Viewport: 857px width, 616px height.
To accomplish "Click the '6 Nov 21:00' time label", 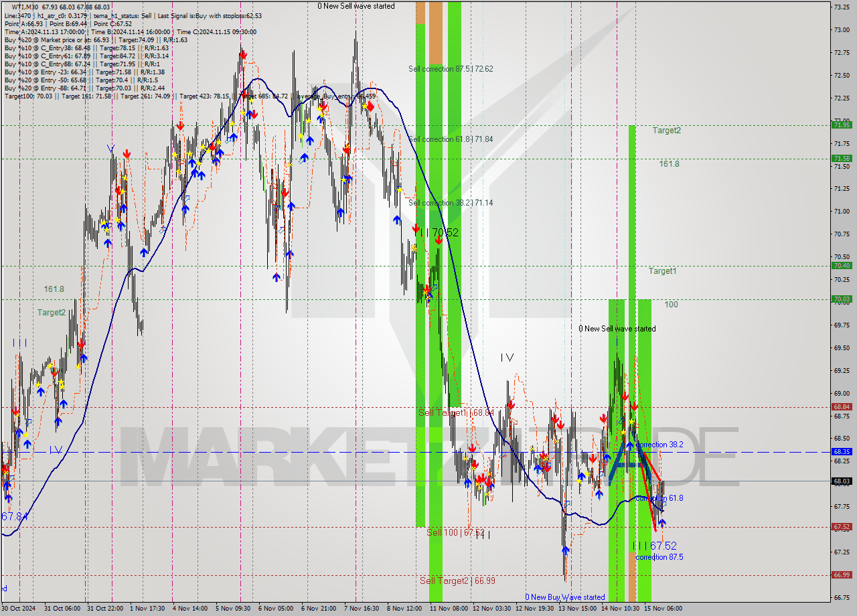I will [320, 609].
